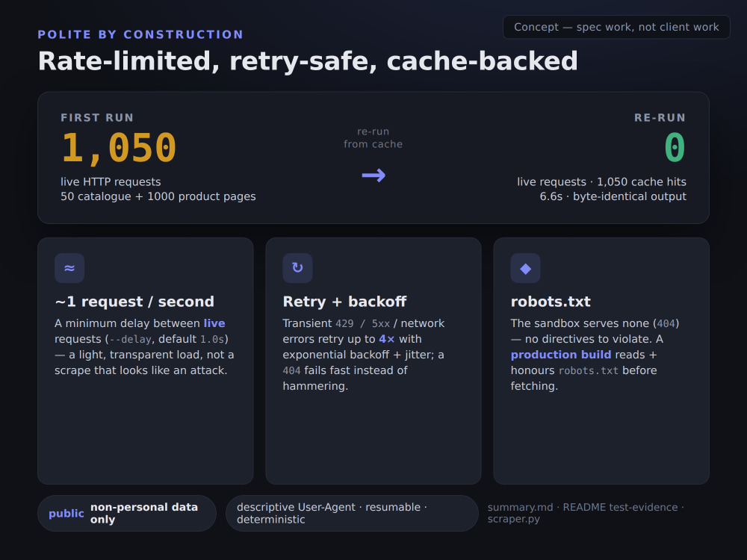
Task: Click the '429 / 5xx' code text
Action: [x=362, y=324]
